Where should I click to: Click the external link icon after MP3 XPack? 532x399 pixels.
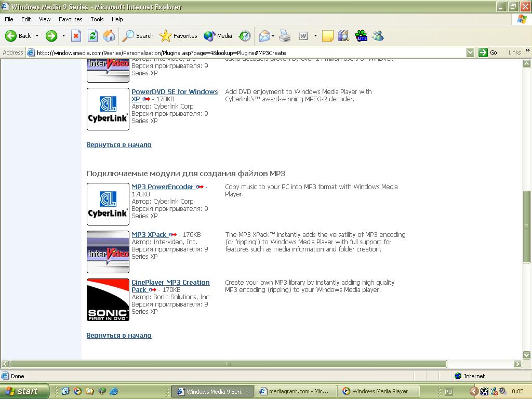172,235
